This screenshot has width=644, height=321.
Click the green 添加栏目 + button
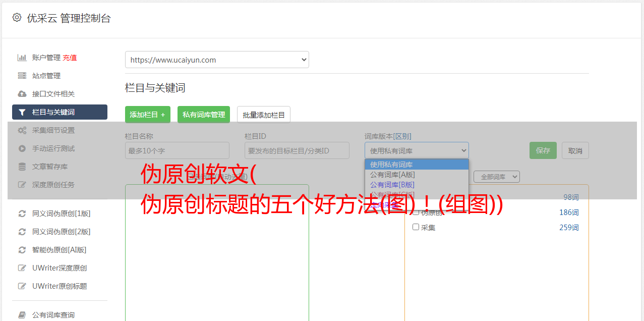148,115
